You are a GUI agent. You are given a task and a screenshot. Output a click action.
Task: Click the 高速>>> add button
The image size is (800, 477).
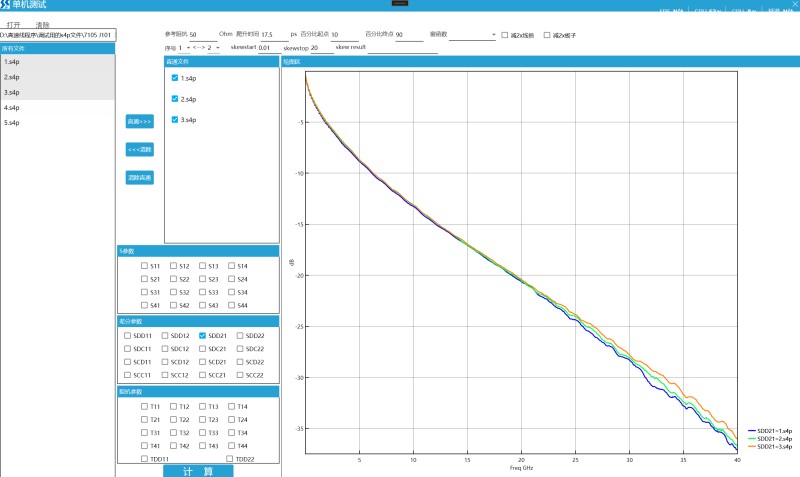(x=139, y=121)
